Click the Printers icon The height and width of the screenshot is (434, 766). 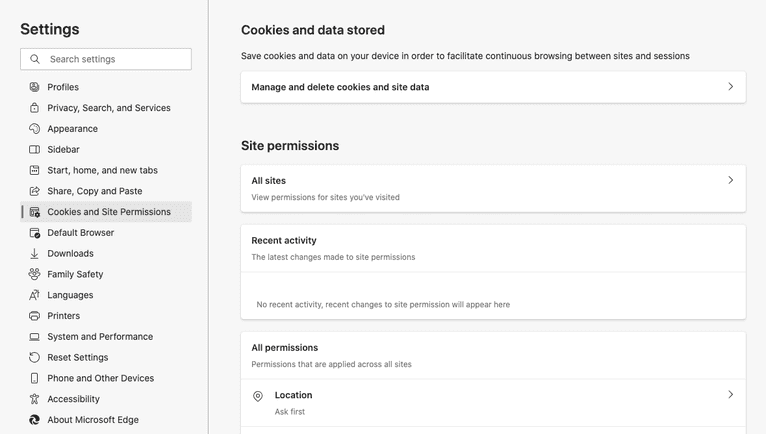(x=34, y=316)
